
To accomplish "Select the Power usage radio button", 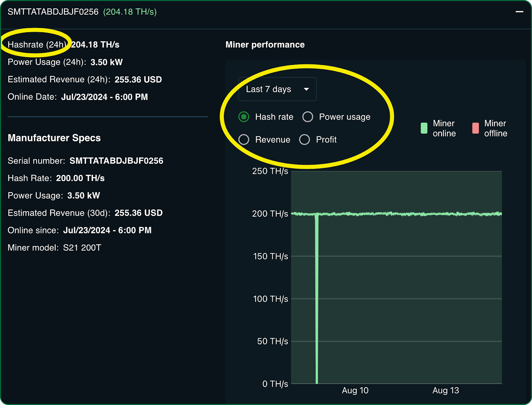I will (x=308, y=117).
